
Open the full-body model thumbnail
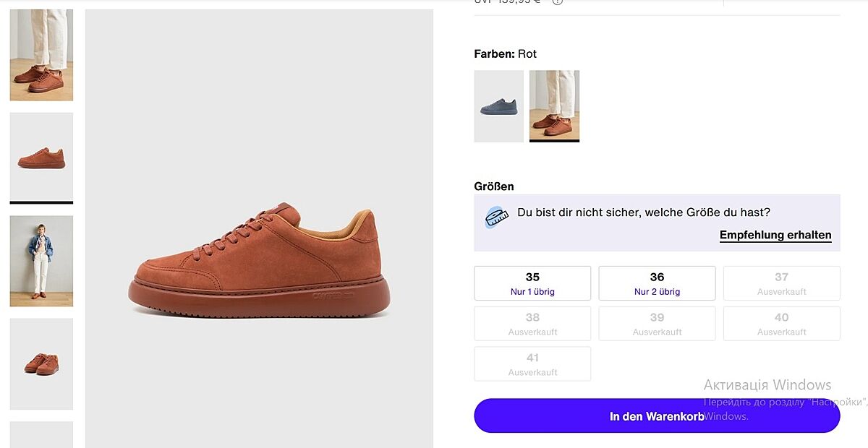click(41, 261)
